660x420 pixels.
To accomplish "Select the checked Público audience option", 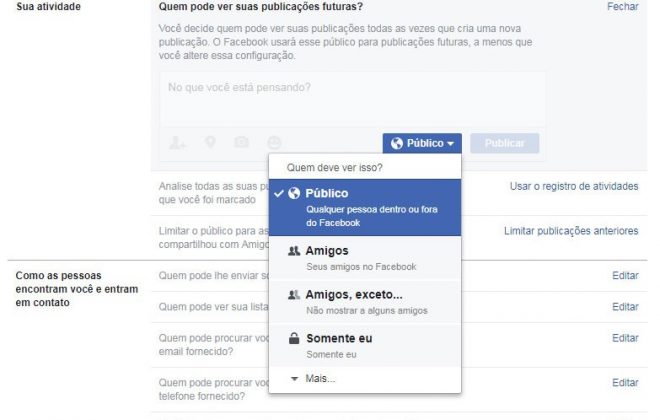I will [365, 207].
